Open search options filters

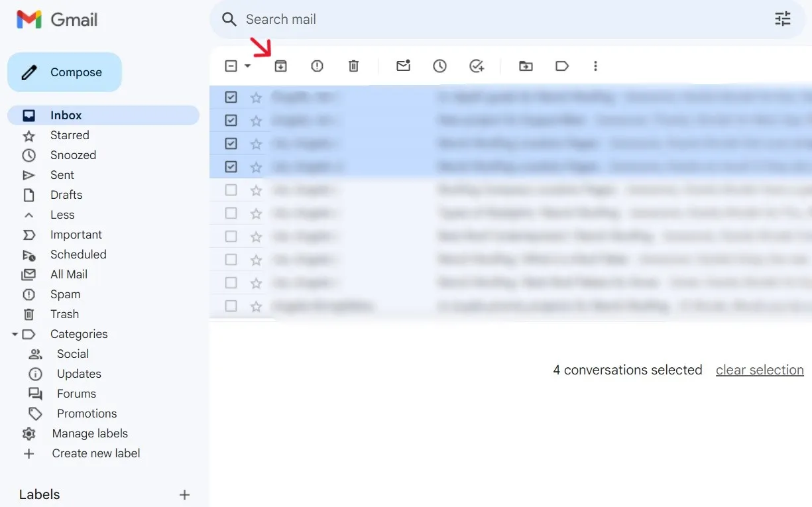[783, 19]
